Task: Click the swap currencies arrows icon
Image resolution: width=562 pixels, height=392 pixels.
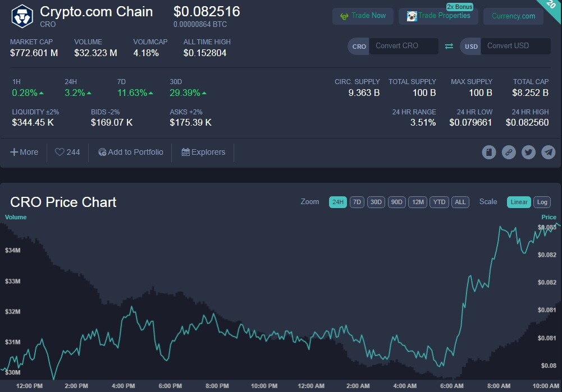Action: [449, 46]
